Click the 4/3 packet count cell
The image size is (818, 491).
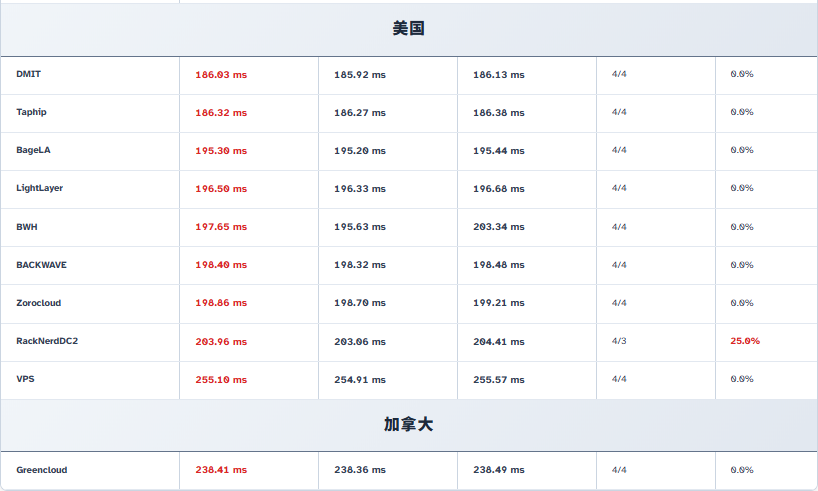coord(619,341)
